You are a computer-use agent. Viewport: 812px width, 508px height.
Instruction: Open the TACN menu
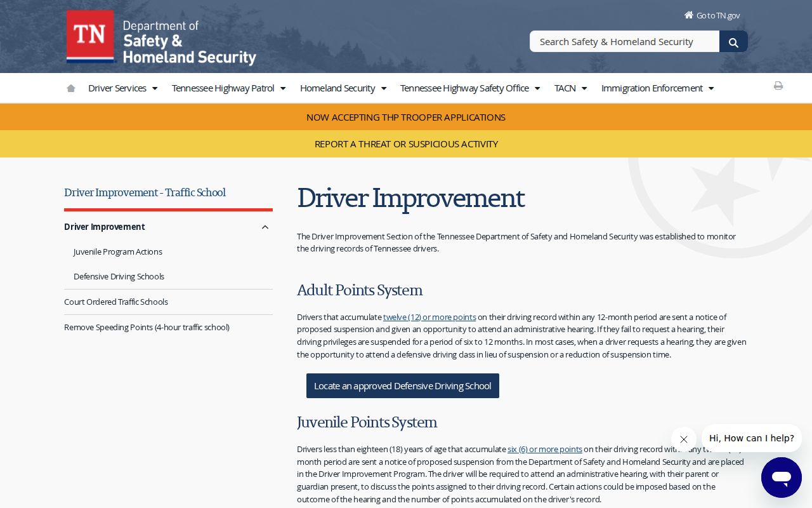565,88
